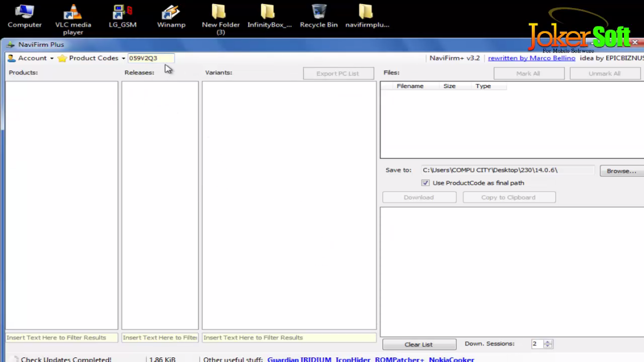Open the Guardian IRIDIUM link
The width and height of the screenshot is (644, 362).
click(299, 359)
